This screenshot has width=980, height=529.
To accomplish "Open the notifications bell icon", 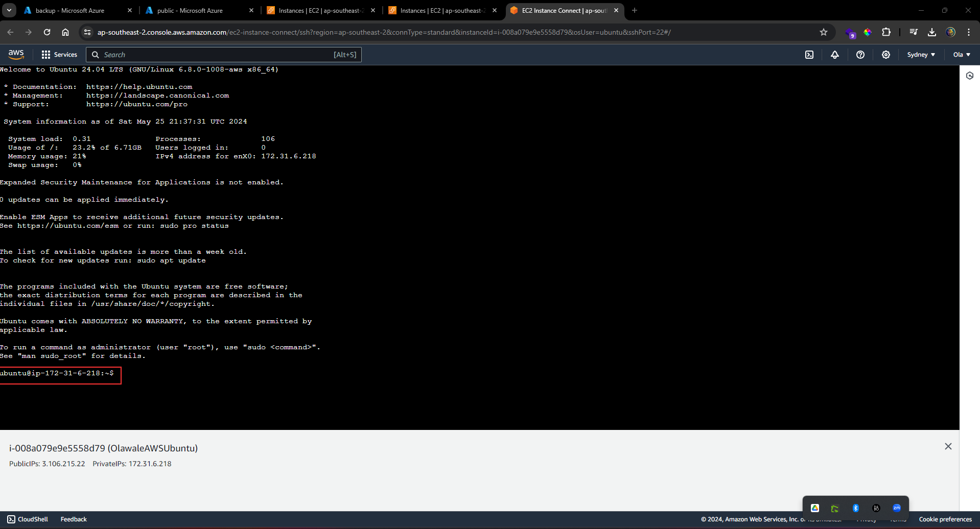I will 834,55.
